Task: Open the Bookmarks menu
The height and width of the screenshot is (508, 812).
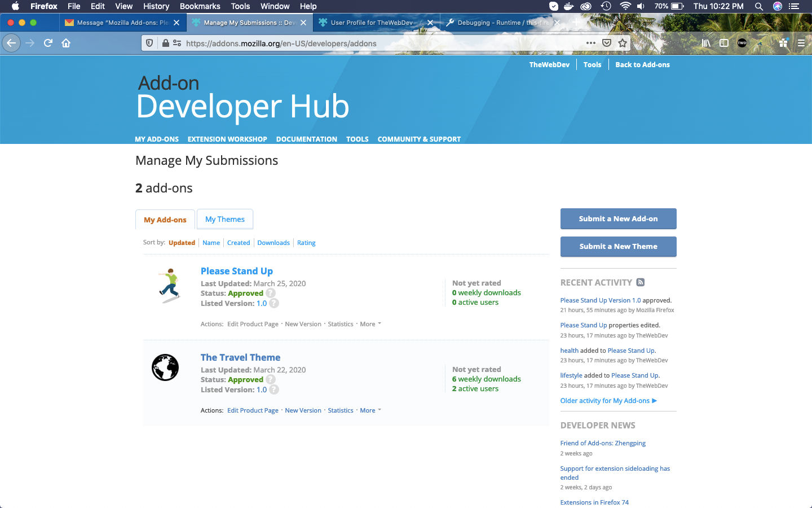Action: click(x=200, y=6)
